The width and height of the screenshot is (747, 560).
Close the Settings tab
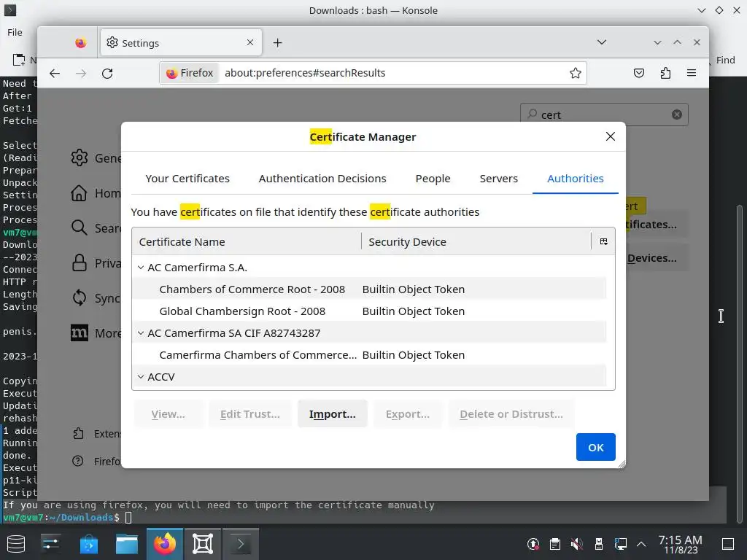click(250, 42)
